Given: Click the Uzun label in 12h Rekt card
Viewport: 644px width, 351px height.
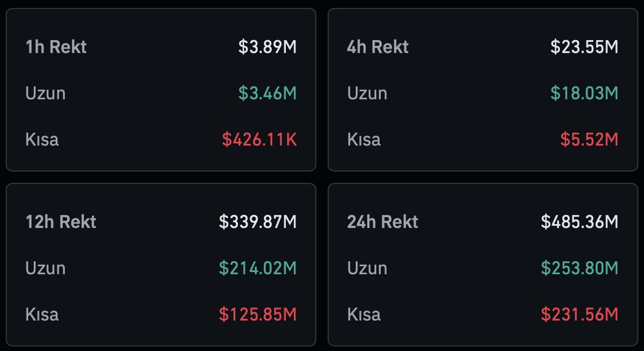Looking at the screenshot, I should pyautogui.click(x=45, y=268).
